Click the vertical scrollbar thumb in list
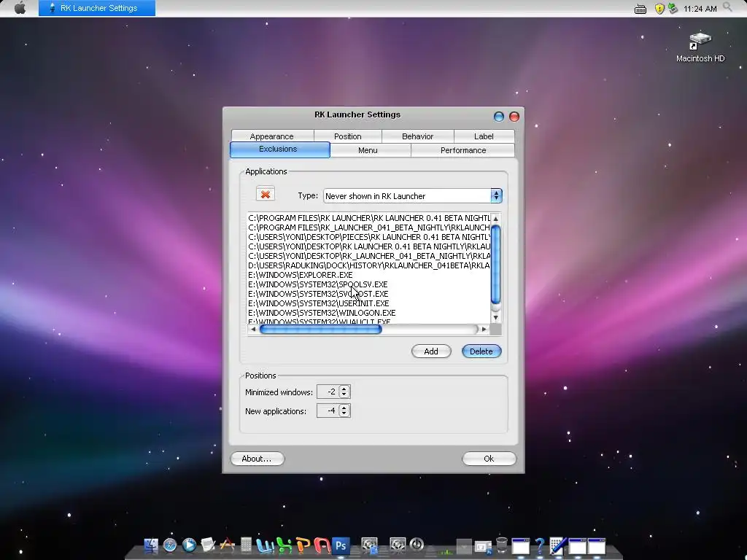The height and width of the screenshot is (560, 747). (495, 264)
